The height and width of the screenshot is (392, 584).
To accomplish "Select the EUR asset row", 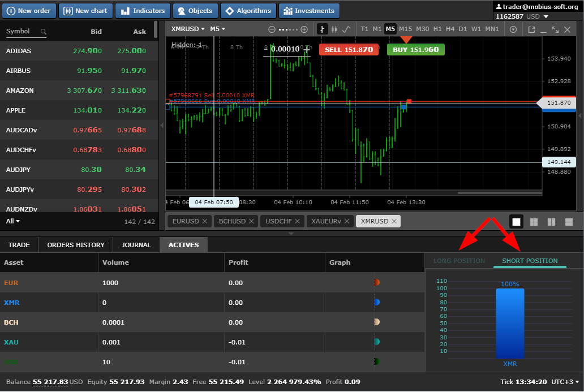I will tap(212, 283).
